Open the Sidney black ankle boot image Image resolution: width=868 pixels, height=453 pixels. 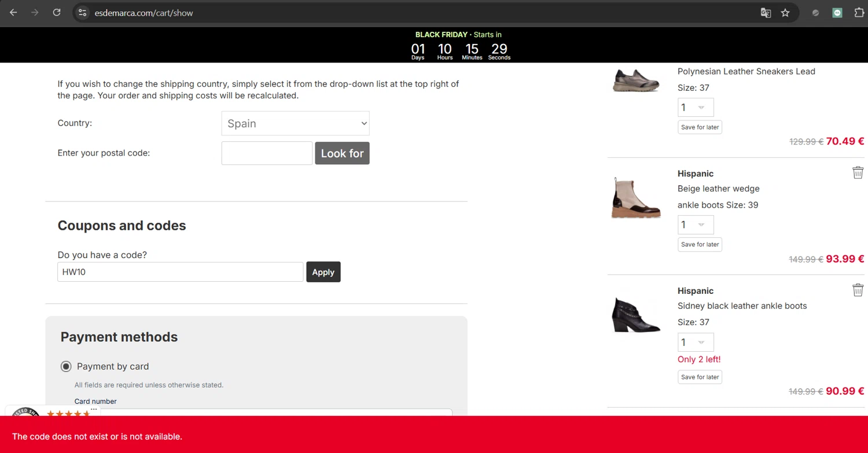pyautogui.click(x=636, y=315)
